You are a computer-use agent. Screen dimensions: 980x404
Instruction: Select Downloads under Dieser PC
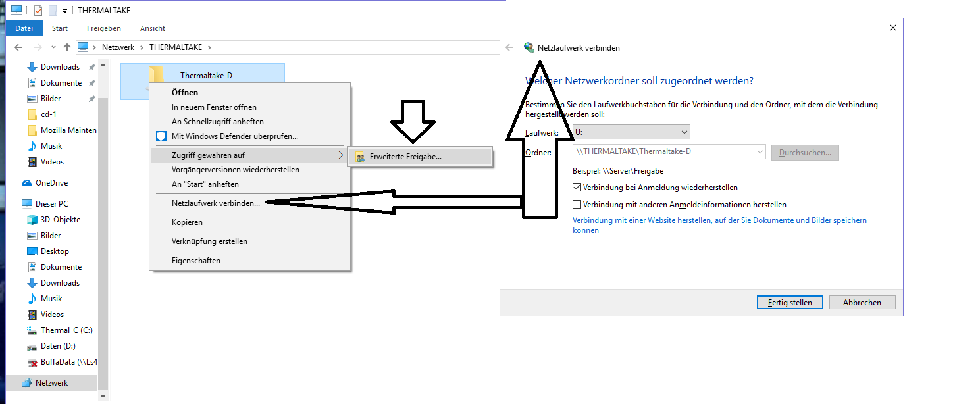tap(60, 283)
